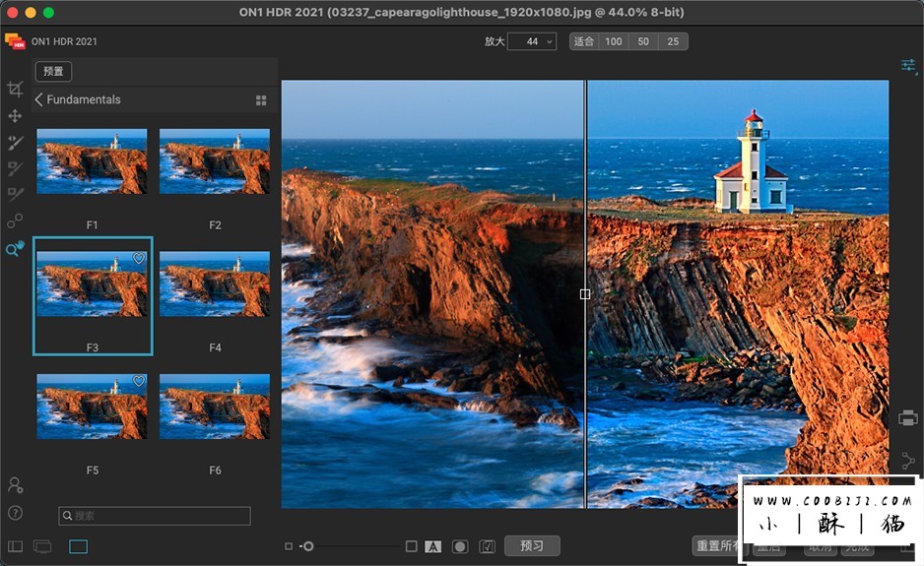The image size is (924, 566).
Task: Set zoom to 100 preset
Action: point(613,41)
